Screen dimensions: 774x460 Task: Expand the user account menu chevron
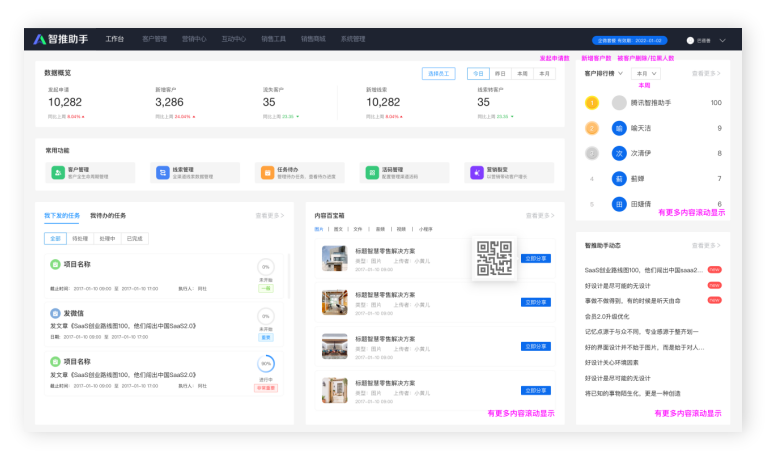click(x=723, y=41)
